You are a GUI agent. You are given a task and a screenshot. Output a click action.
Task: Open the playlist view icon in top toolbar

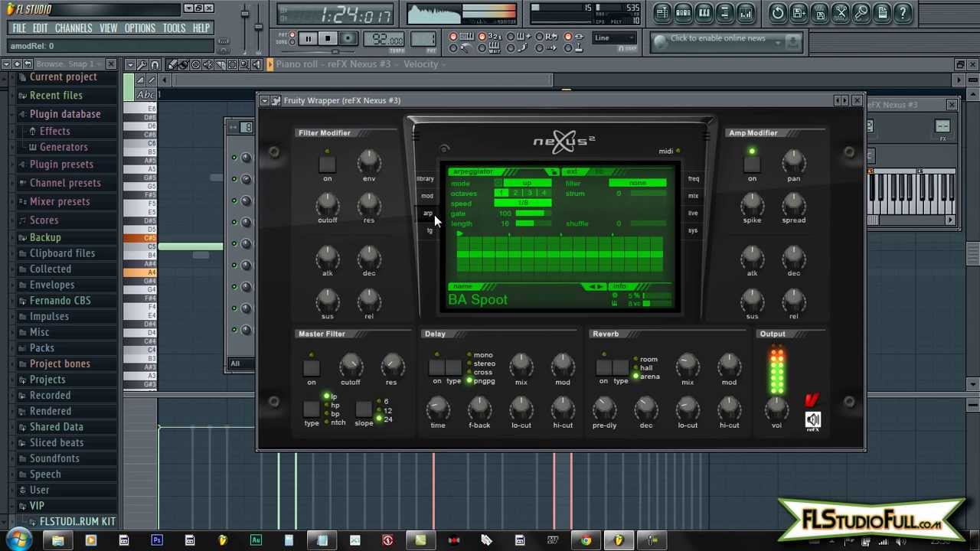[x=662, y=13]
